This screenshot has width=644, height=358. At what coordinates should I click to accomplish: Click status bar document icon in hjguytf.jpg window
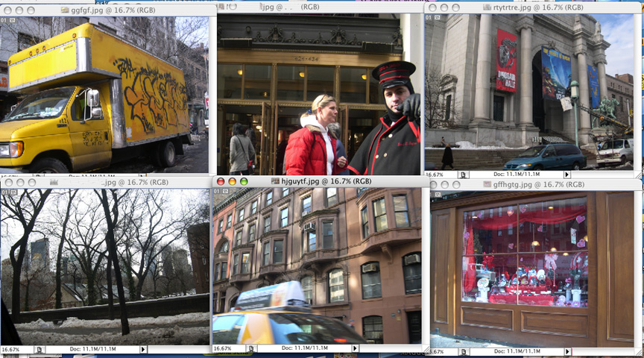pyautogui.click(x=250, y=349)
